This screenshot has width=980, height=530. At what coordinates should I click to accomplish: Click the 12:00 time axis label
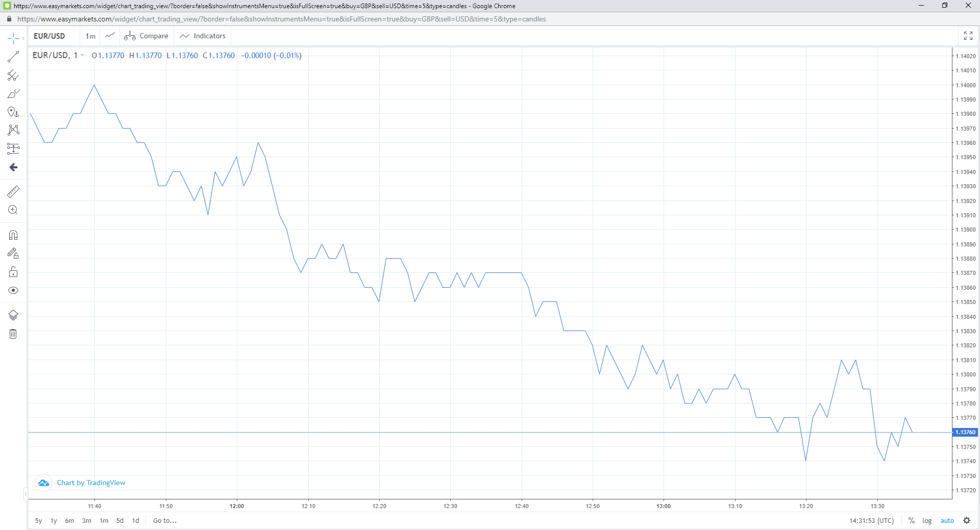[x=237, y=506]
